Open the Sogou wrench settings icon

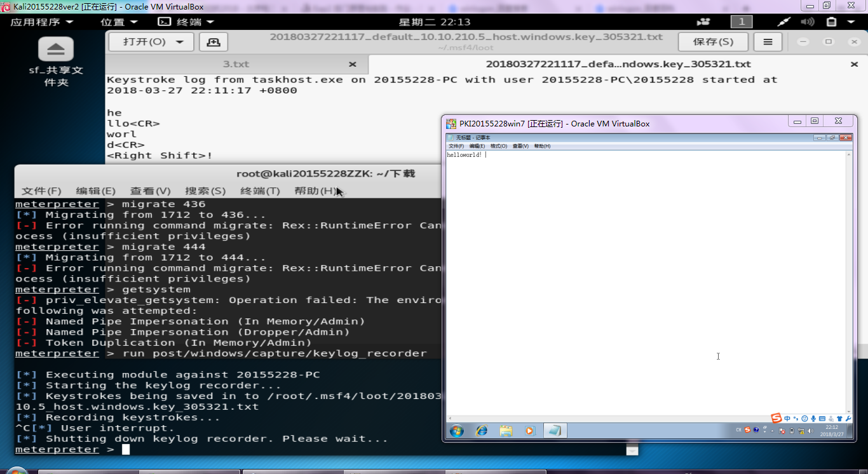tap(848, 419)
